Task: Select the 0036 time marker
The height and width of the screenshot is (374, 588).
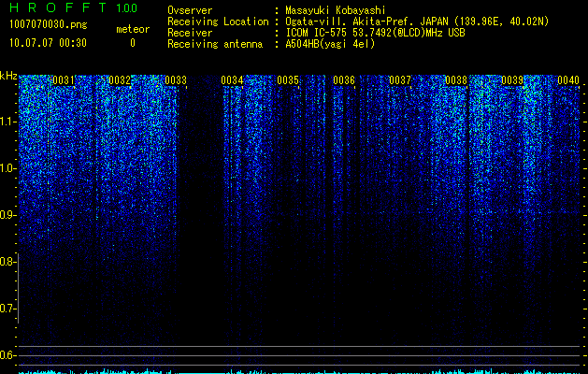Action: click(x=344, y=80)
